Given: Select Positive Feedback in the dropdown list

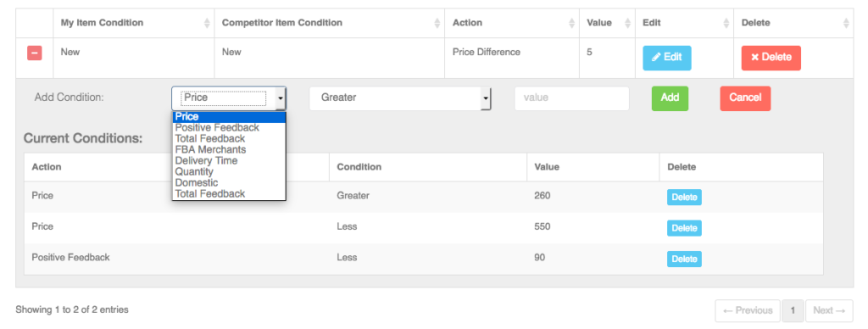Looking at the screenshot, I should tap(229, 128).
